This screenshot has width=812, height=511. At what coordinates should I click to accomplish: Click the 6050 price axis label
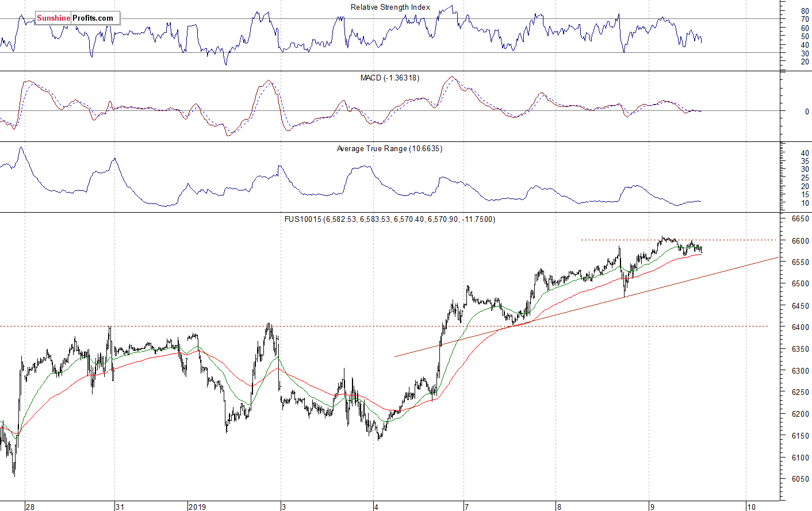[800, 479]
